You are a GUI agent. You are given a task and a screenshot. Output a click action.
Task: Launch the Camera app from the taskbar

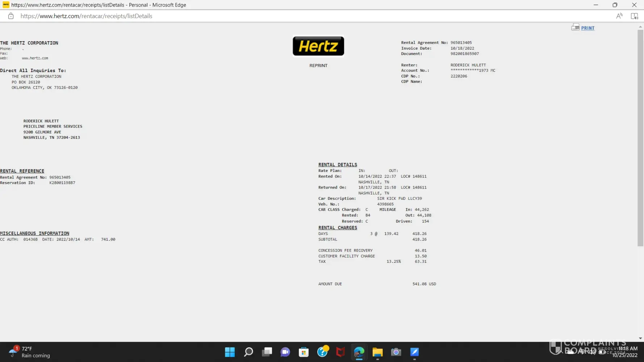[396, 352]
